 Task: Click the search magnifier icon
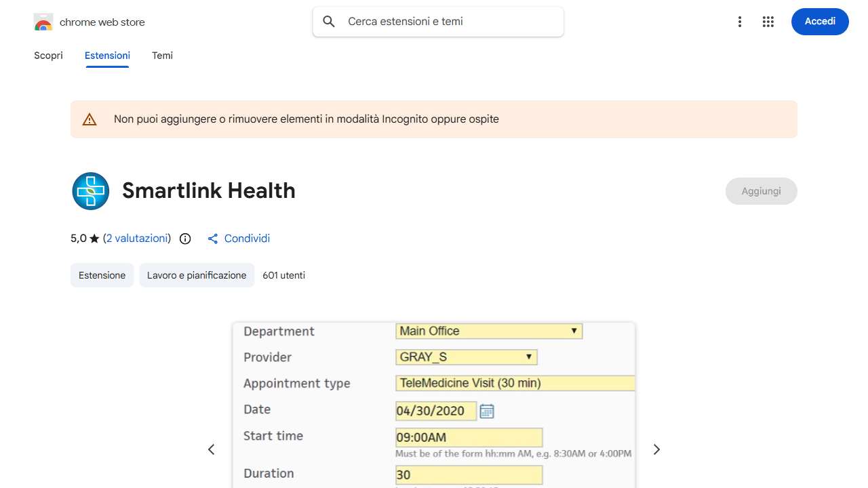click(x=328, y=22)
